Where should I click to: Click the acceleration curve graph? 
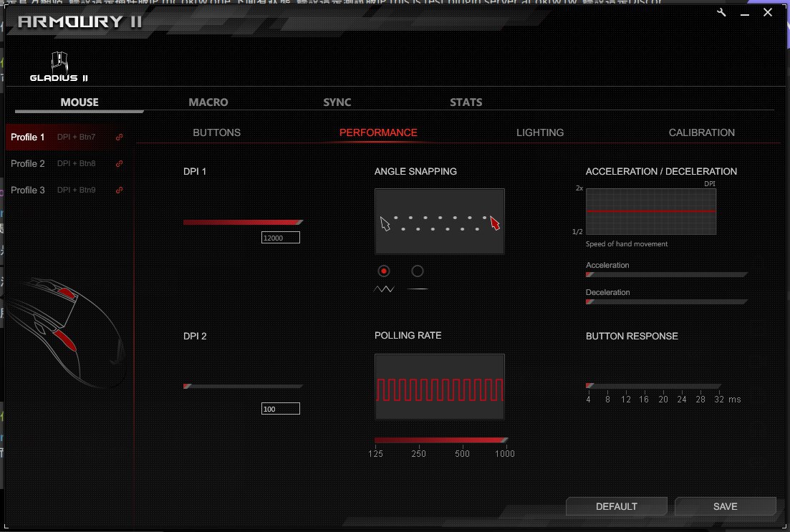tap(651, 212)
